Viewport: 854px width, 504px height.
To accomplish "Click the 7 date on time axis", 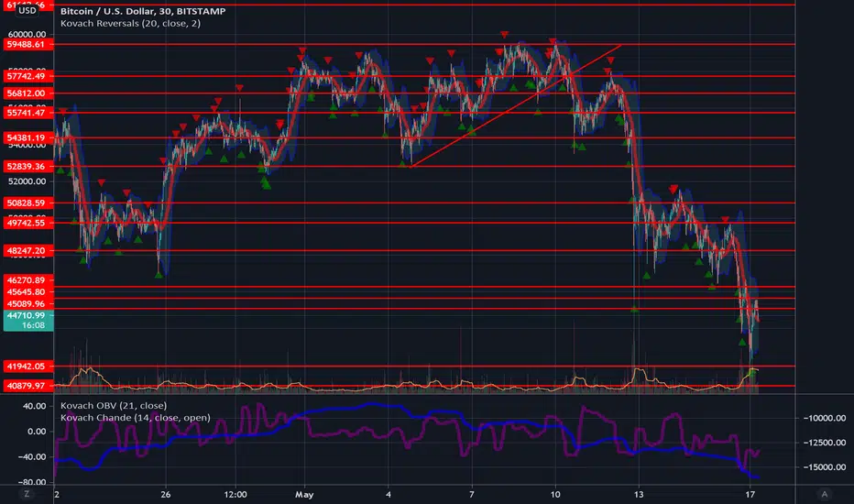I will [x=472, y=495].
